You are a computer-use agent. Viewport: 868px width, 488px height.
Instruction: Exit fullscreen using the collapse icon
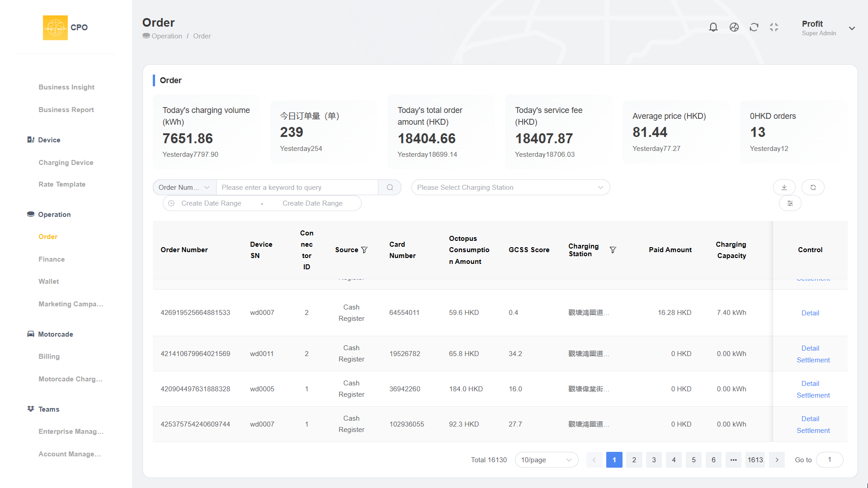(774, 28)
